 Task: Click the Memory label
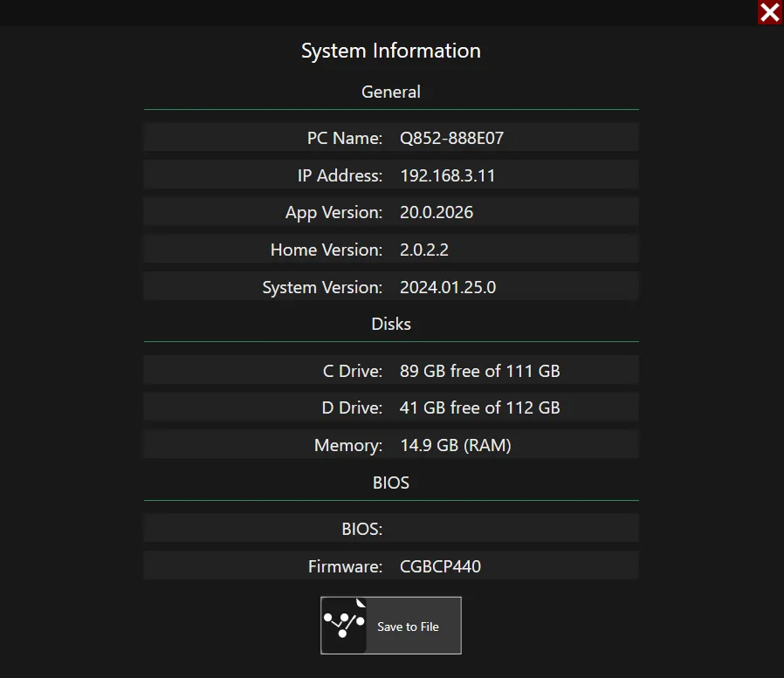coord(348,445)
